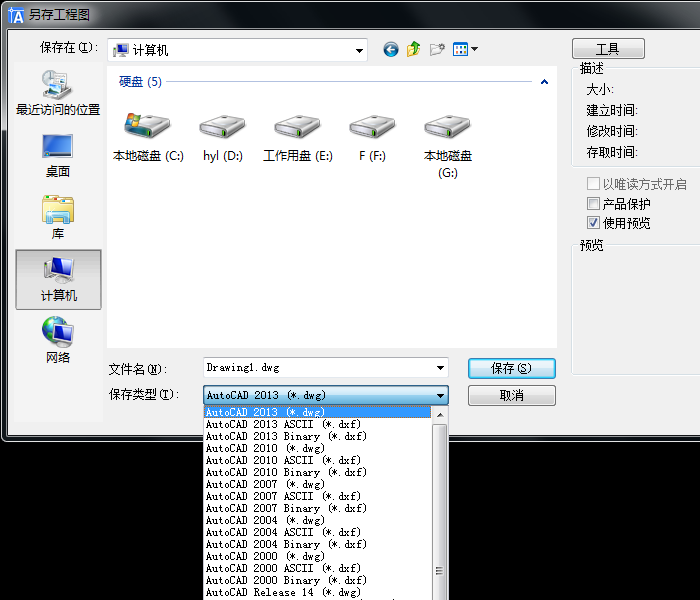
Task: Choose AutoCAD 2007 Binary (*.dxf)
Action: coord(317,508)
